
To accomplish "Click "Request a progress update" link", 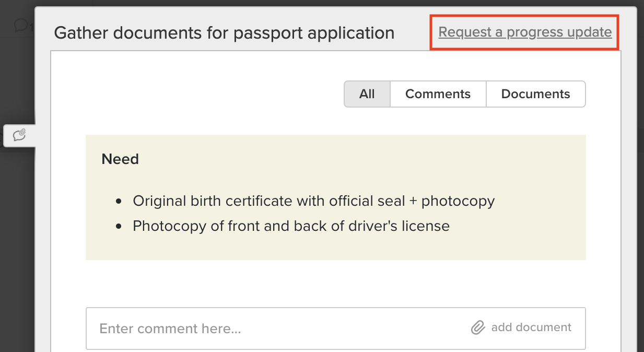I will click(525, 32).
